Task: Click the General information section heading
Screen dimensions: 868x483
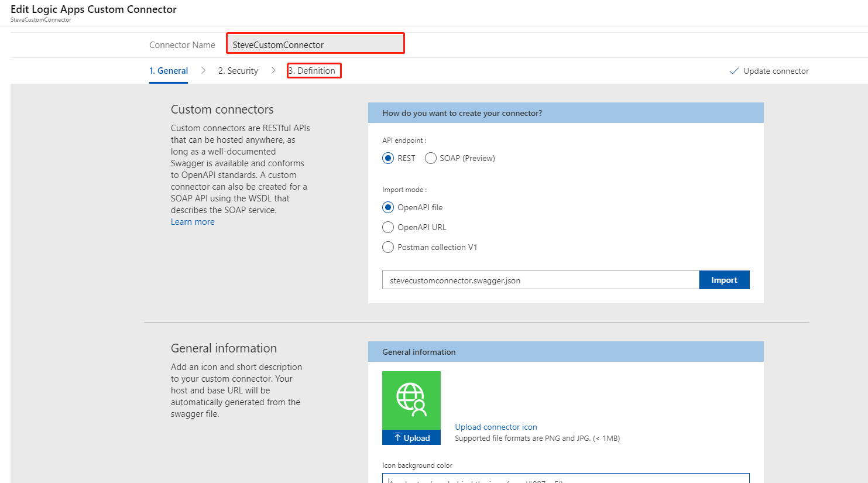Action: click(224, 348)
